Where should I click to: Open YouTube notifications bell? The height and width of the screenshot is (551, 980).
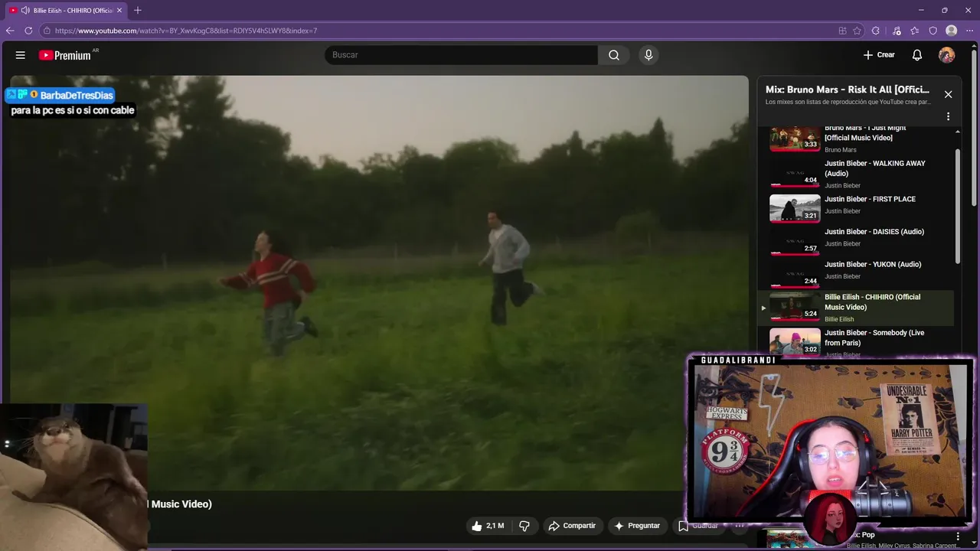pyautogui.click(x=917, y=55)
